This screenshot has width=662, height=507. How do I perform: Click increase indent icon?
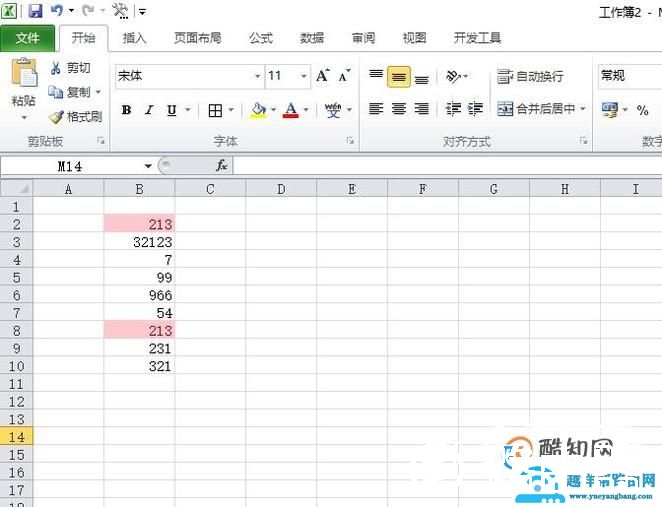pos(475,109)
